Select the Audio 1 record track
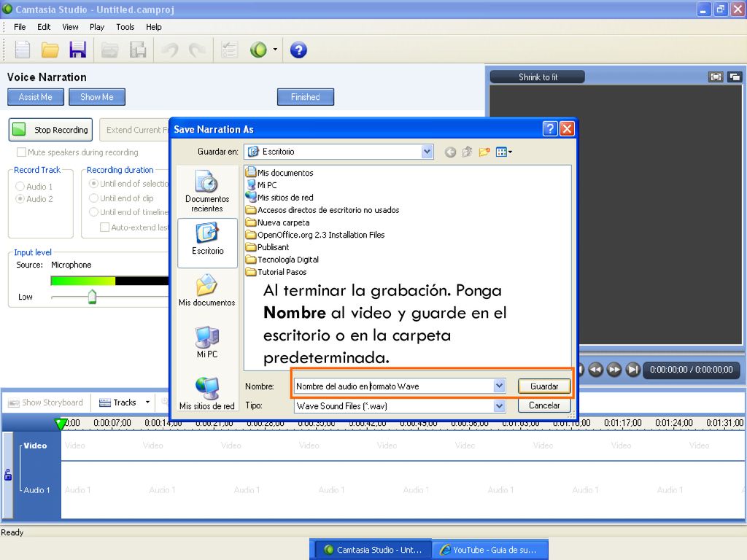 click(20, 186)
